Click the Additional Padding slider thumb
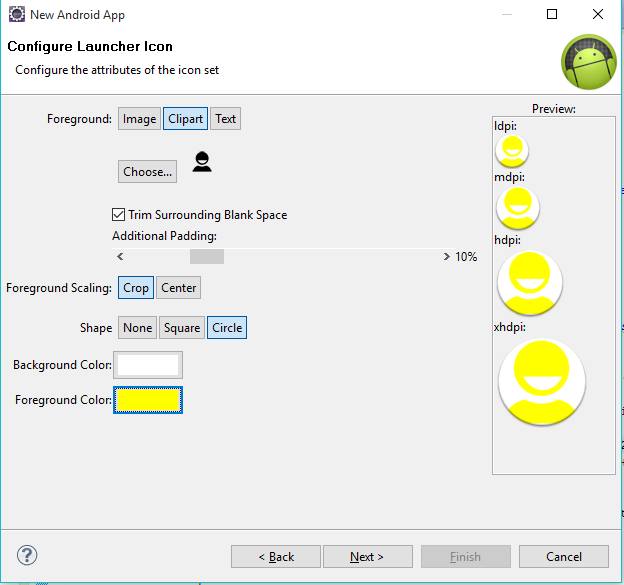The height and width of the screenshot is (585, 624). [x=207, y=257]
